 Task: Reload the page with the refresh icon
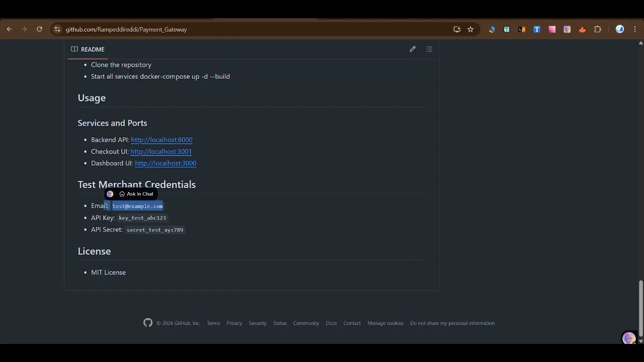tap(39, 30)
